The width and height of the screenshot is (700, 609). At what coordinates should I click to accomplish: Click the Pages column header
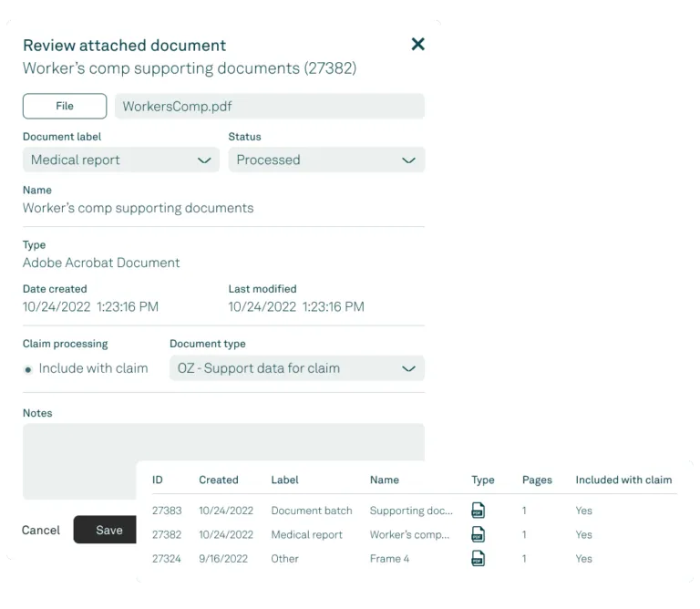click(537, 480)
